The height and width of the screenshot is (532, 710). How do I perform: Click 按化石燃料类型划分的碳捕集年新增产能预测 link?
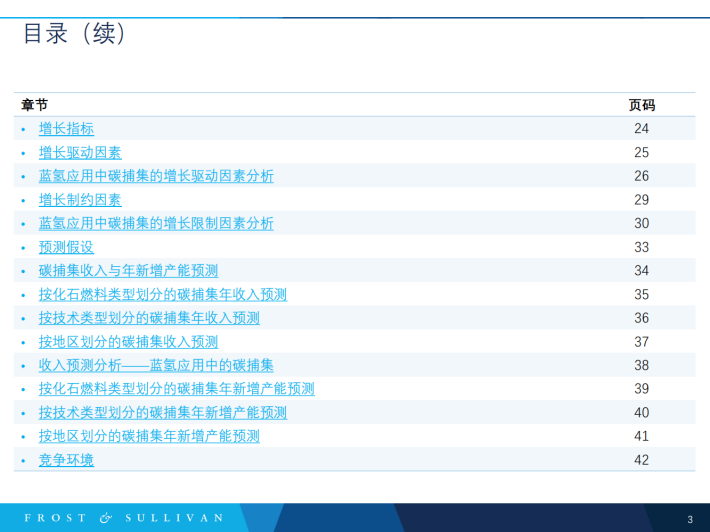click(x=177, y=389)
